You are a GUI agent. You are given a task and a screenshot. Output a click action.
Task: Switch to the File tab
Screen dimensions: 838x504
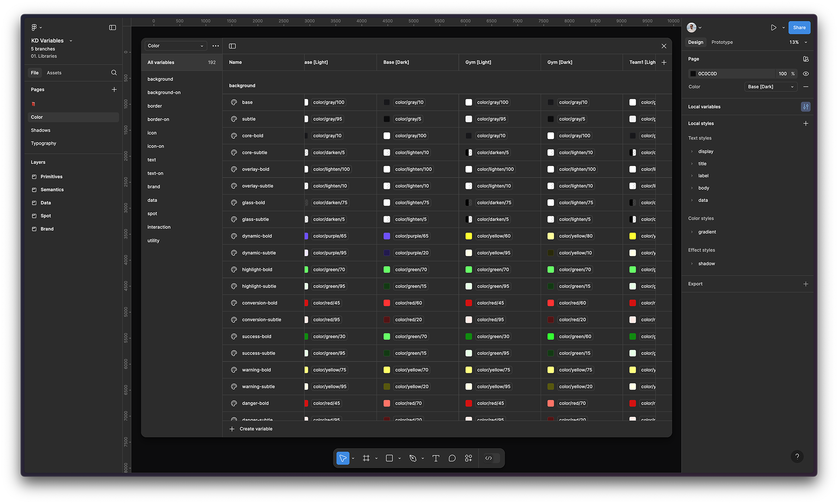[35, 73]
